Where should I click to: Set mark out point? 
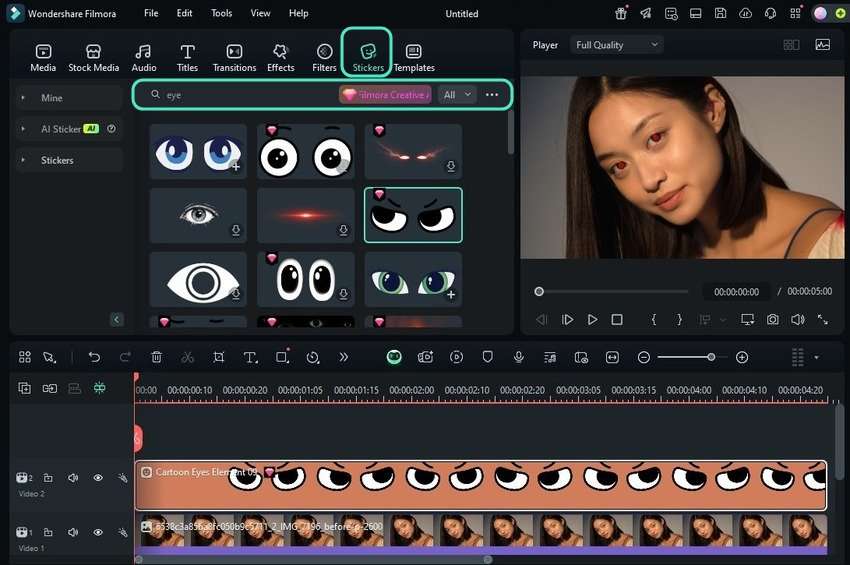[679, 319]
